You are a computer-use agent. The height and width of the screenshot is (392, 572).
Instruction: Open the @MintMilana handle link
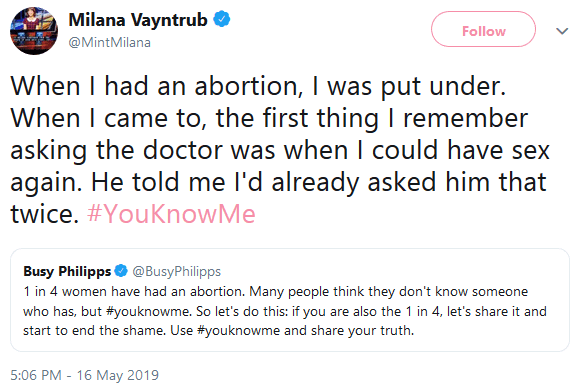pos(109,43)
